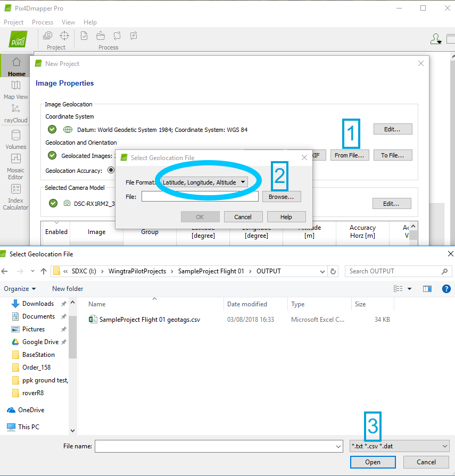This screenshot has height=476, width=455.
Task: Switch to rayCloud view in sidebar
Action: (16, 113)
